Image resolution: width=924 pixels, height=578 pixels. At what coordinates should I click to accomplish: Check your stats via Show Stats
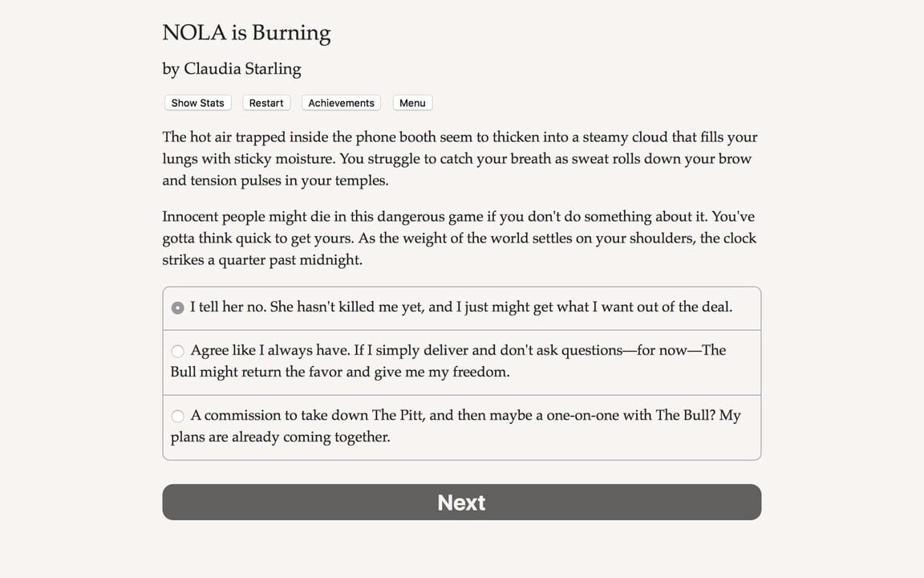[197, 103]
